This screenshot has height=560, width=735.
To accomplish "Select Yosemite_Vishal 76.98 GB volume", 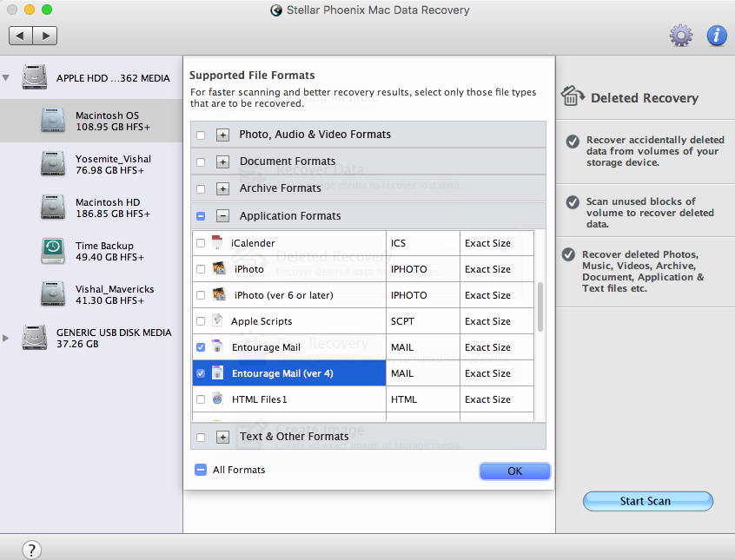I will coord(91,164).
